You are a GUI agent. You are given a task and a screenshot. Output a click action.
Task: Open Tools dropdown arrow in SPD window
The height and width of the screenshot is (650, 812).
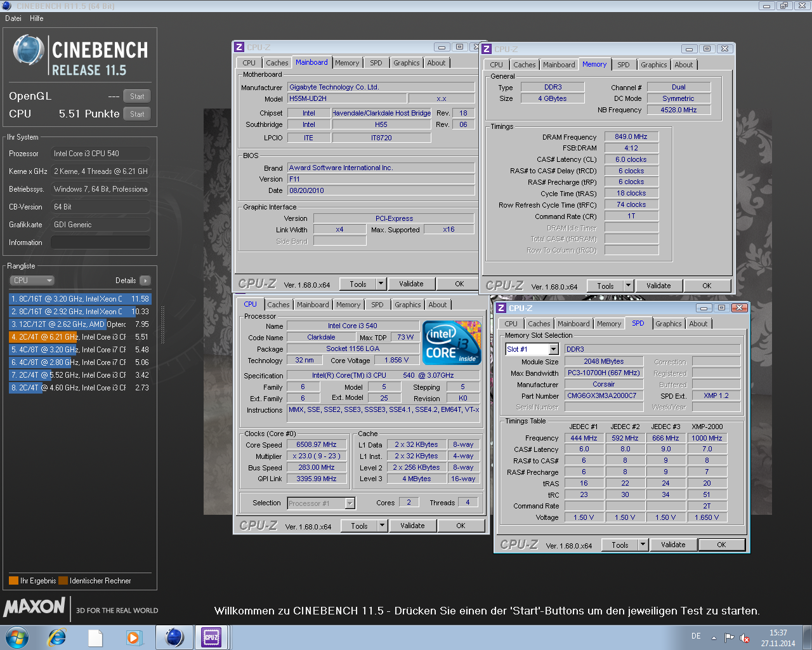pyautogui.click(x=643, y=545)
